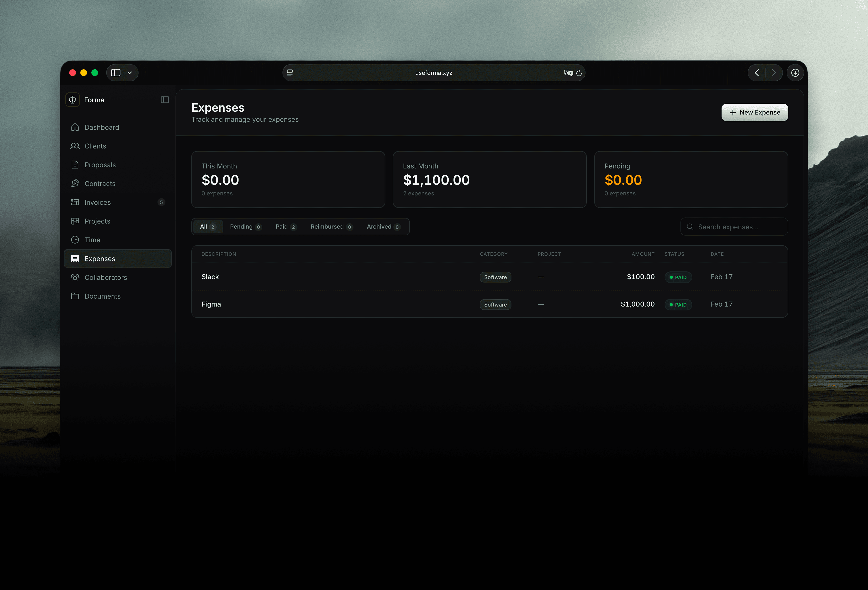Click the useforma.xyz address bar
This screenshot has width=868, height=590.
434,73
